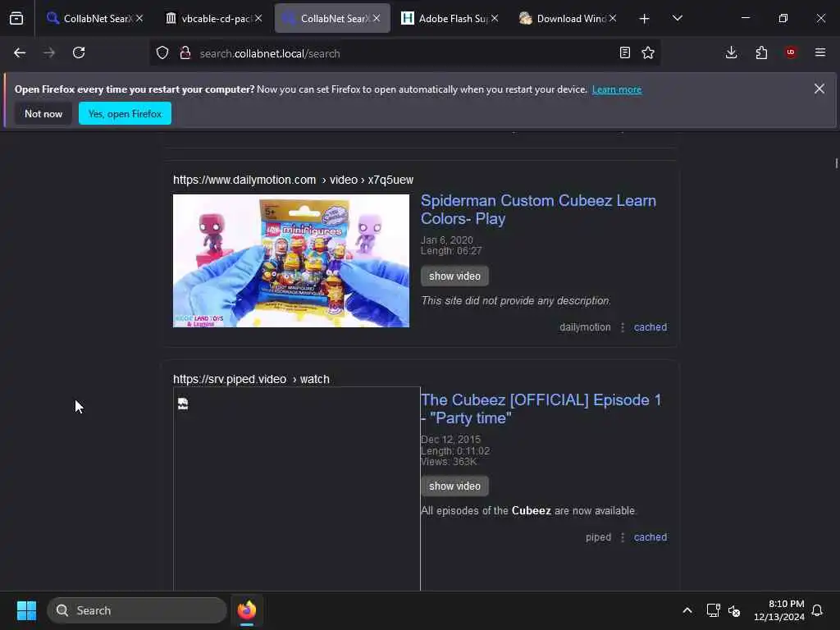Open The Cubeez Episode 1 Party time link
Viewport: 840px width, 630px height.
point(541,409)
